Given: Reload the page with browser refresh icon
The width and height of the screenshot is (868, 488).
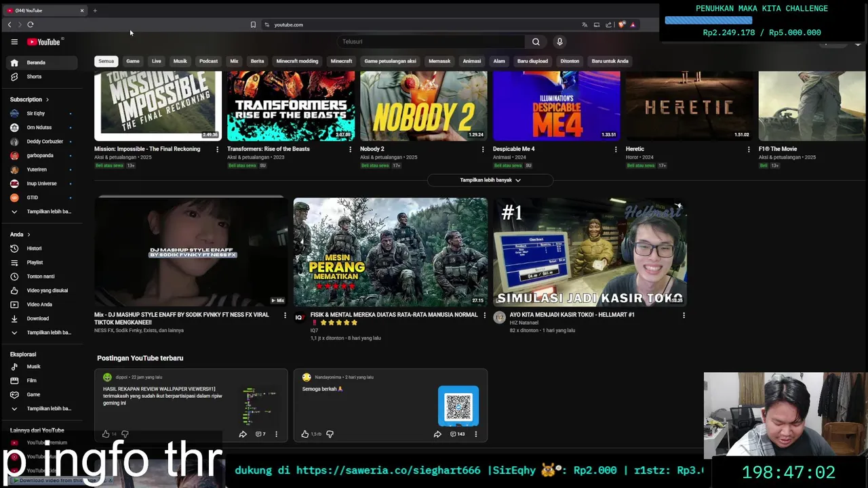Looking at the screenshot, I should coord(31,24).
